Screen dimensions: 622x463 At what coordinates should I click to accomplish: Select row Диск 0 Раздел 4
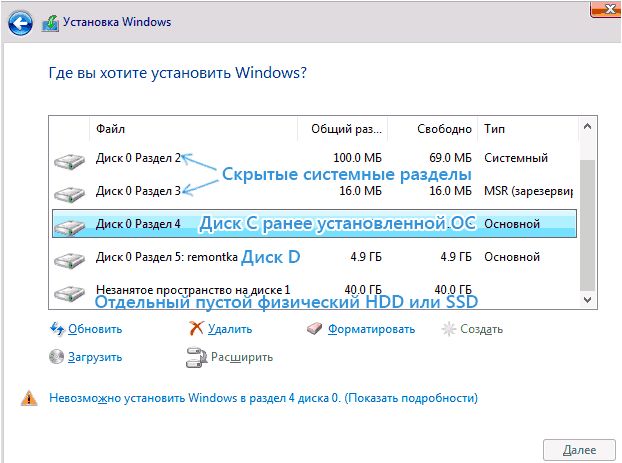coord(314,224)
